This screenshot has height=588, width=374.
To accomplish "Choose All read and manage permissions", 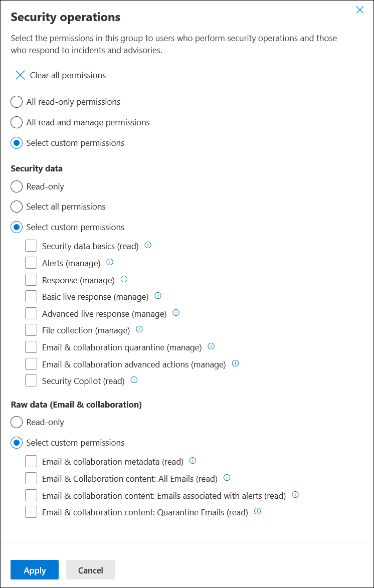I will pyautogui.click(x=17, y=122).
